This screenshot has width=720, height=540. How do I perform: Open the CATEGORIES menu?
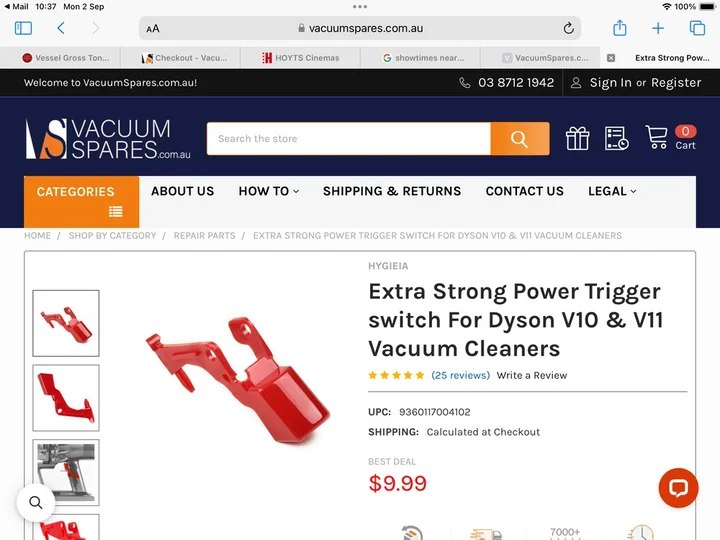point(81,202)
